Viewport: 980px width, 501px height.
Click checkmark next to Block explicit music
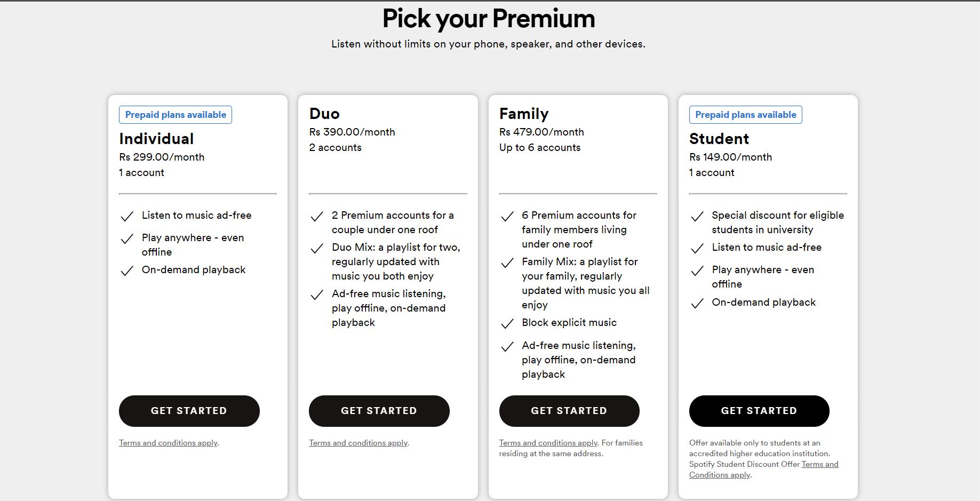[507, 323]
